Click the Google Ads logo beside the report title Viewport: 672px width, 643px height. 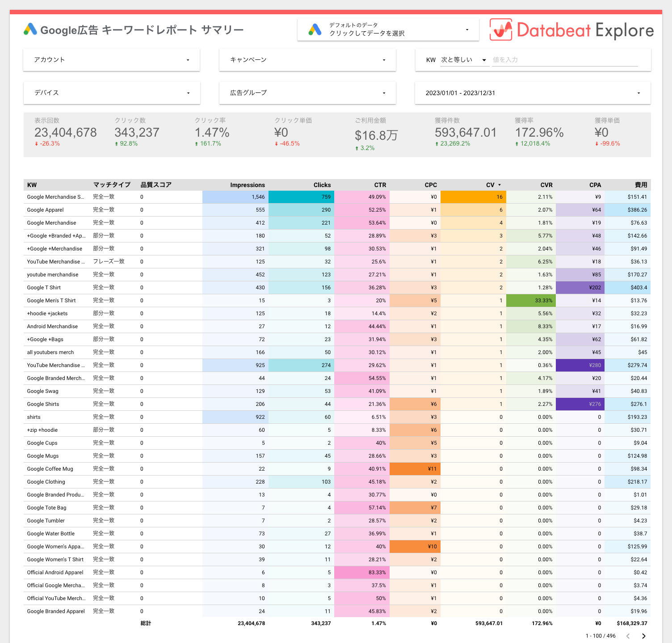[30, 29]
